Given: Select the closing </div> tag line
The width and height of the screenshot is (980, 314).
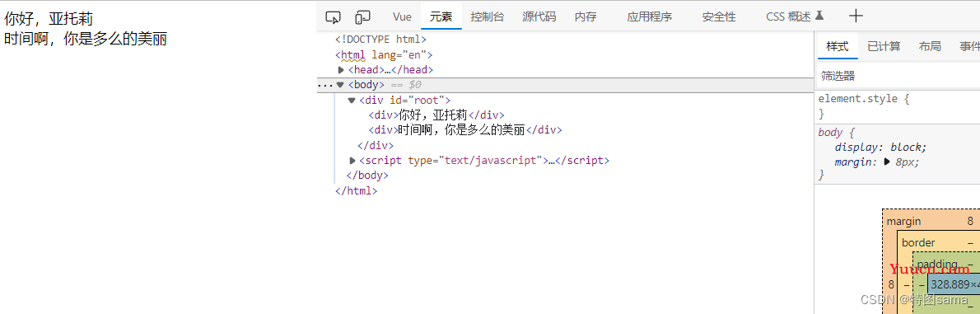Looking at the screenshot, I should pyautogui.click(x=375, y=146).
